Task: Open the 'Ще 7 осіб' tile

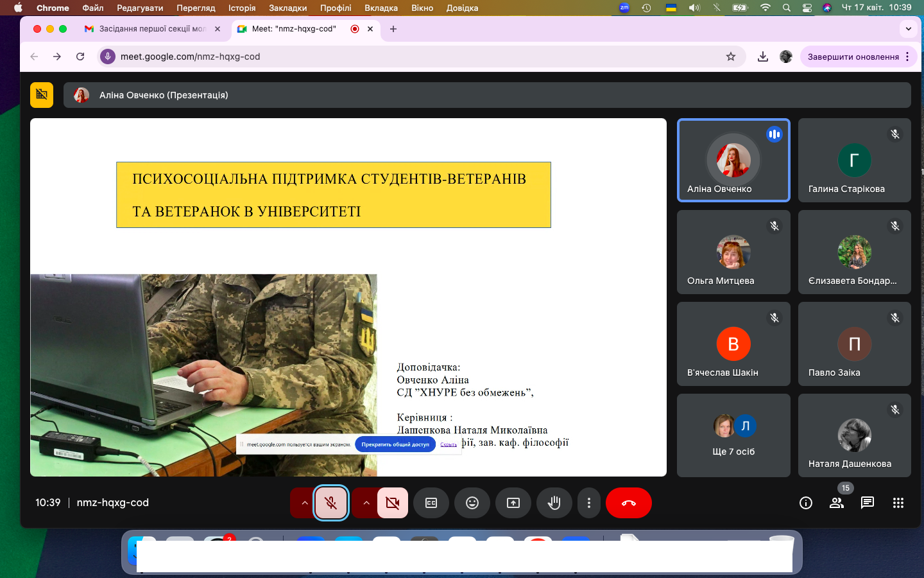Action: (x=733, y=435)
